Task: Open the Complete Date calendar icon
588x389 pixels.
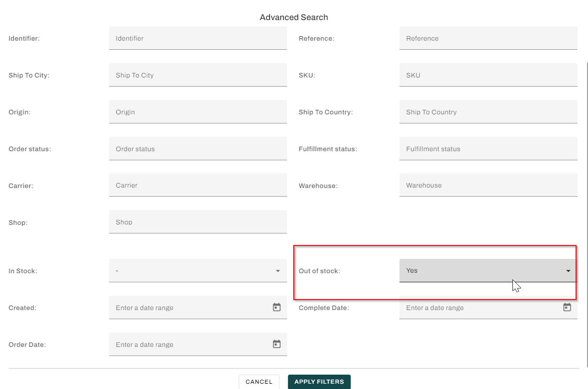Action: coord(567,307)
